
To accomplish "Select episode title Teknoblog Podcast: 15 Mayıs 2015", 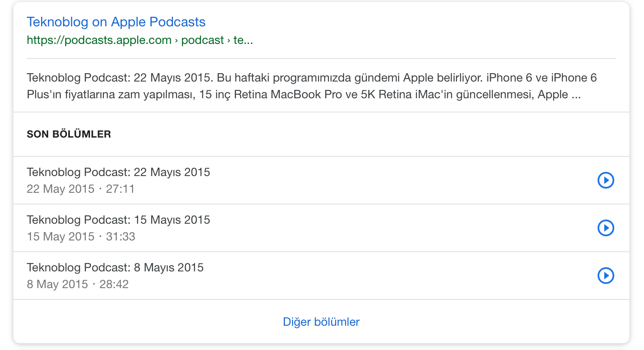I will pyautogui.click(x=118, y=220).
